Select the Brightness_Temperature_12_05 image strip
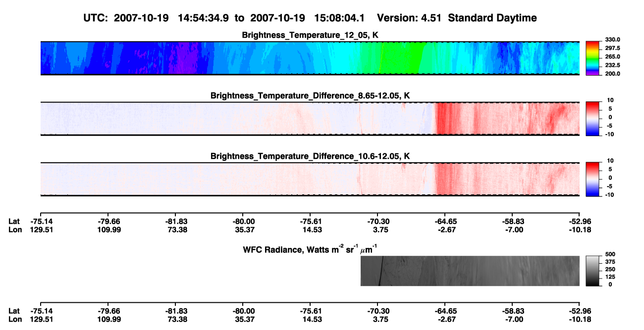The width and height of the screenshot is (644, 330). pyautogui.click(x=310, y=58)
